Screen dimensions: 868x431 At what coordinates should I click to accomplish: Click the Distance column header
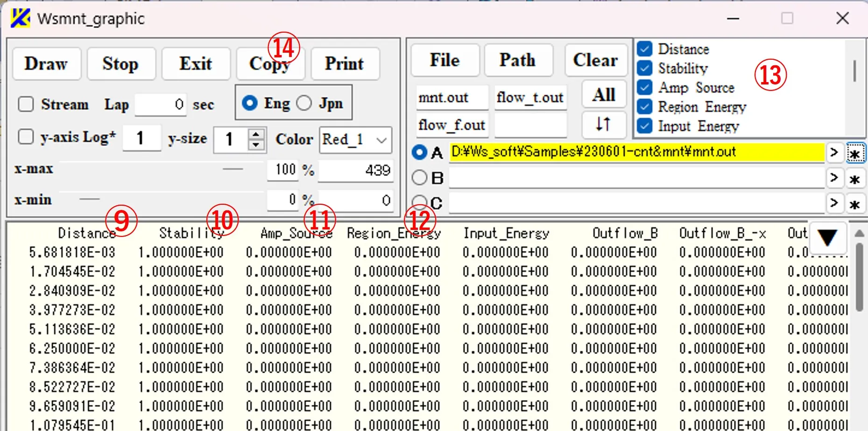pos(87,233)
